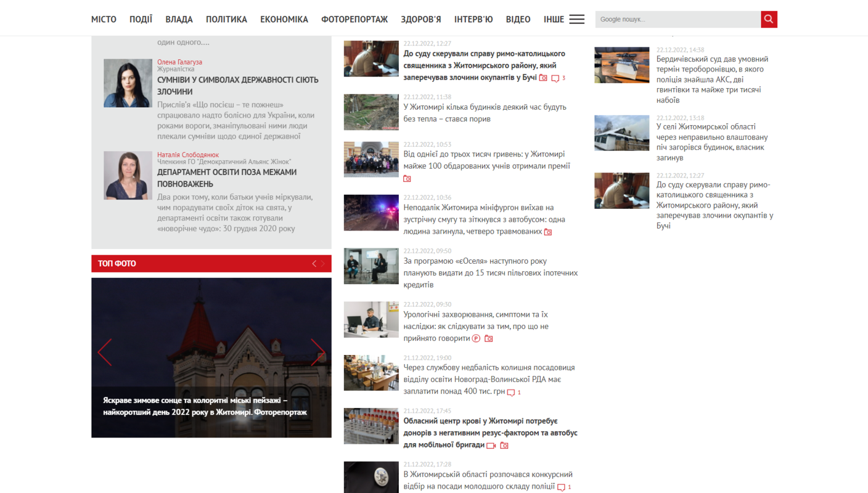
Task: Click thumbnail of urology doctor article
Action: point(371,319)
